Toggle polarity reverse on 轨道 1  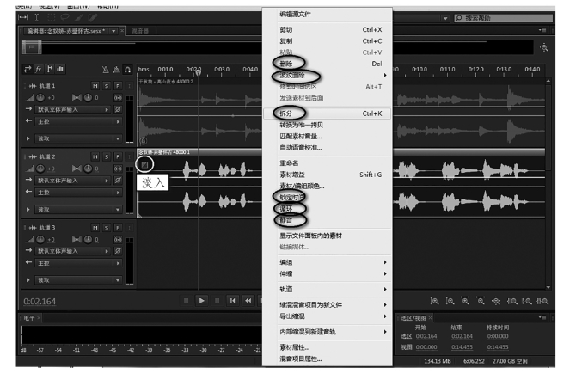pyautogui.click(x=118, y=109)
